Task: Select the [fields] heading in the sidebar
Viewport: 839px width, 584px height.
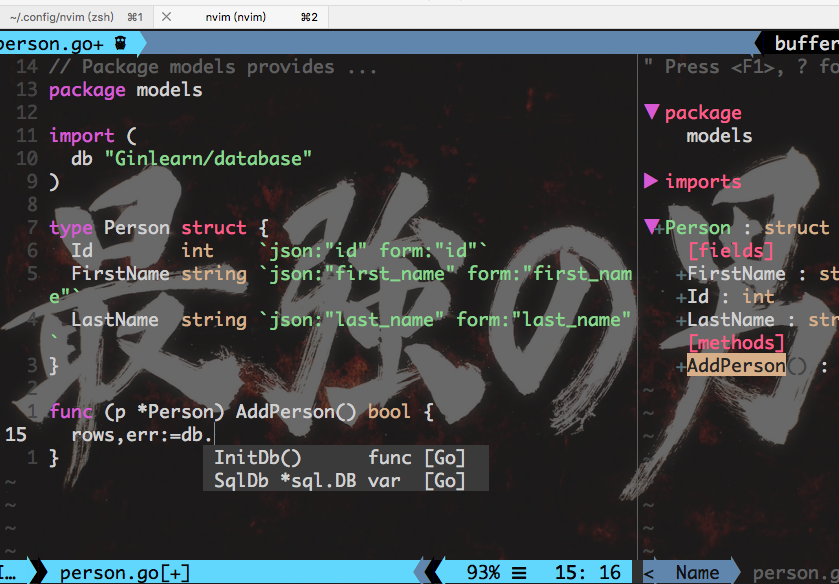Action: click(x=730, y=250)
